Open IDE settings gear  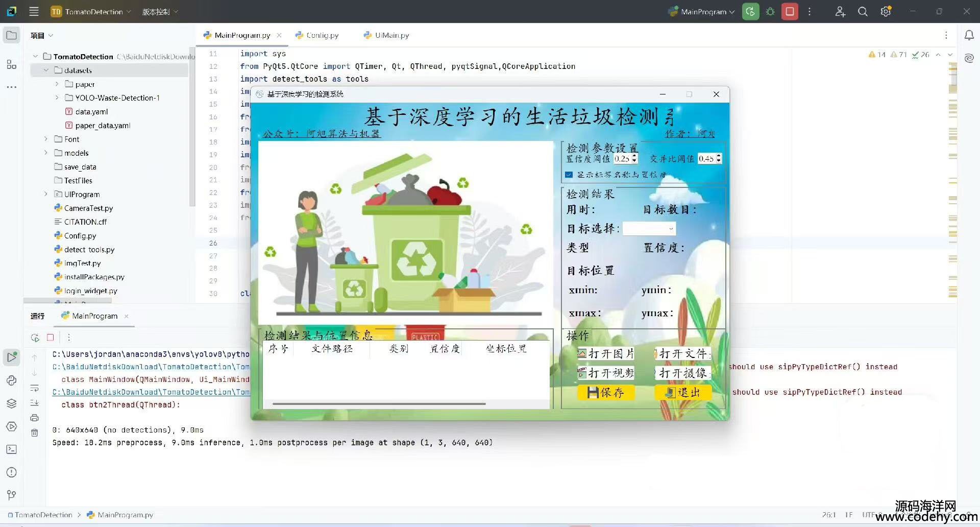[886, 11]
